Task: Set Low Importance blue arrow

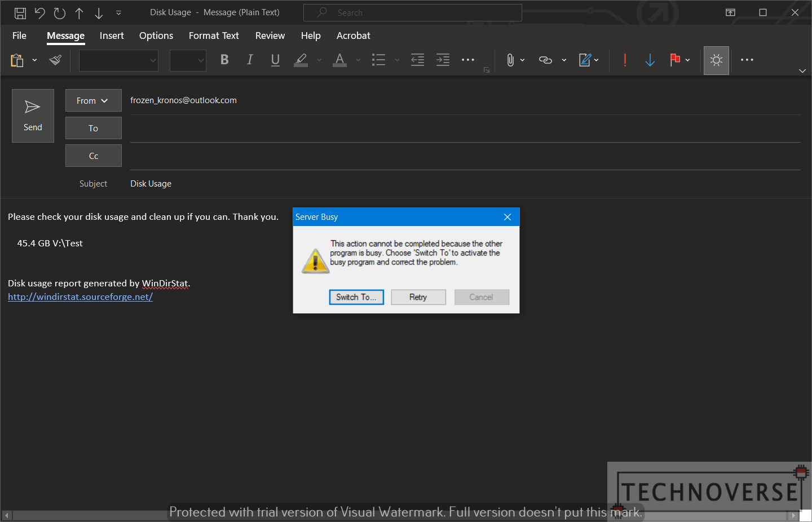Action: (650, 60)
